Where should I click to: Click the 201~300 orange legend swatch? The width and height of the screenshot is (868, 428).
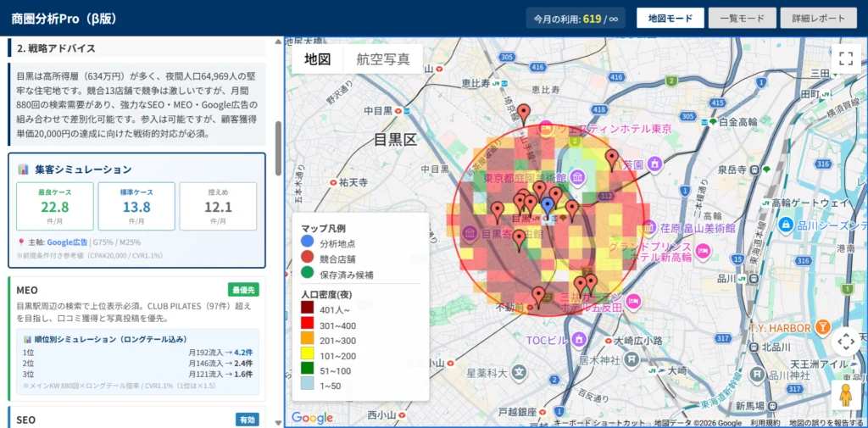[307, 338]
